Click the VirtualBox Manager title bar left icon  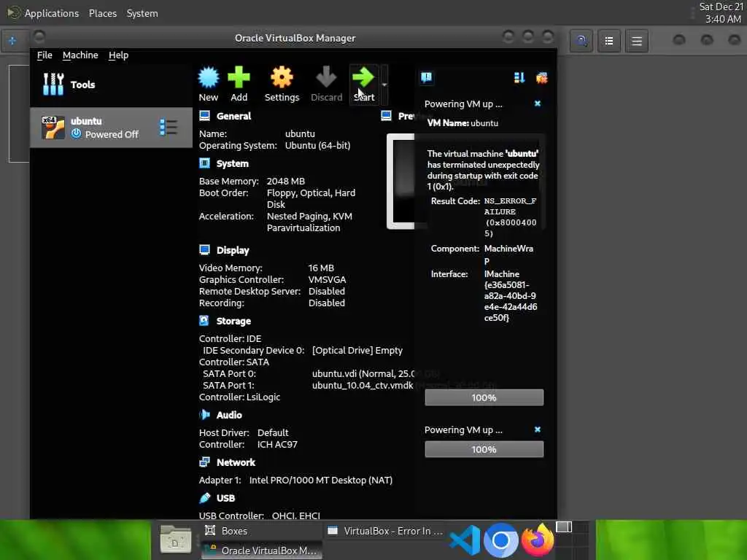click(x=39, y=36)
